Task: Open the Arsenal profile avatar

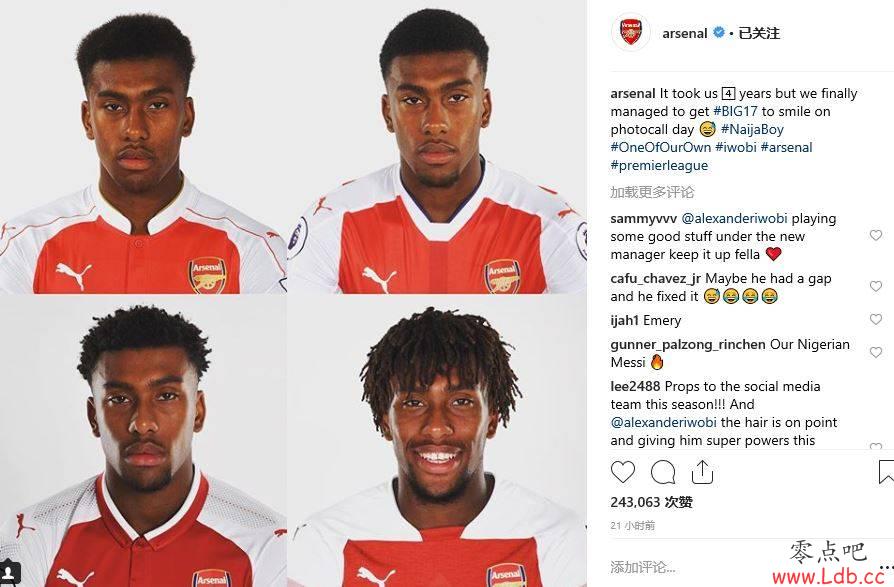Action: [631, 33]
